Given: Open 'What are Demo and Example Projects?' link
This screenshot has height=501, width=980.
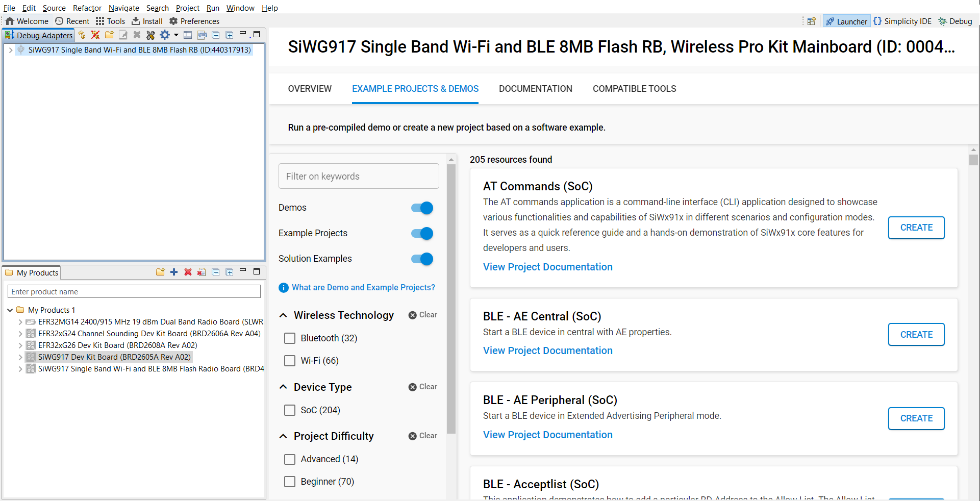Looking at the screenshot, I should [x=363, y=288].
